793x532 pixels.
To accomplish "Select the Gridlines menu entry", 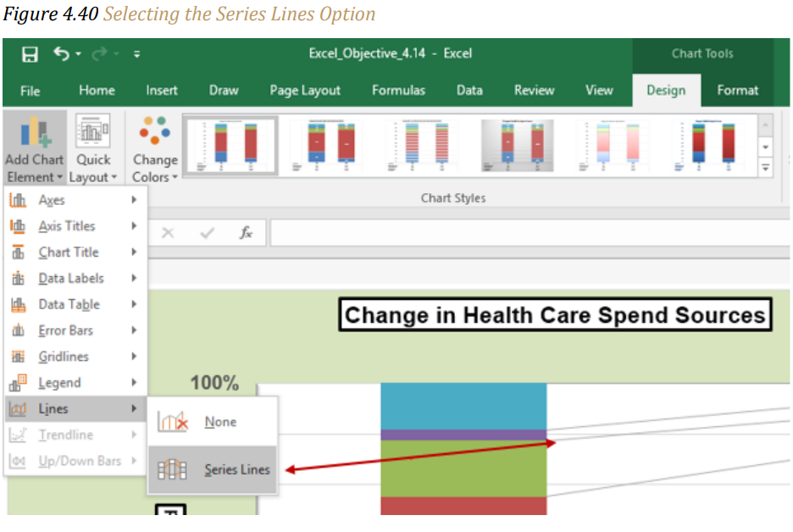I will [75, 357].
